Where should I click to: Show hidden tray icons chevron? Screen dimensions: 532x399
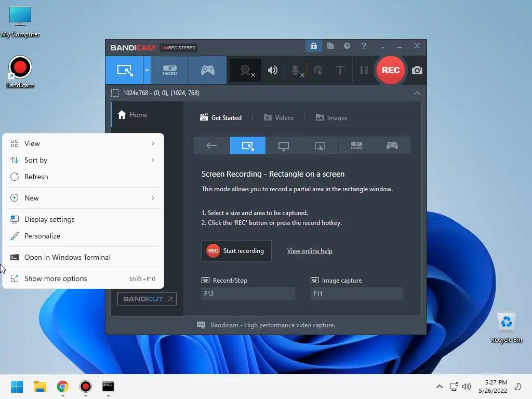(x=439, y=387)
